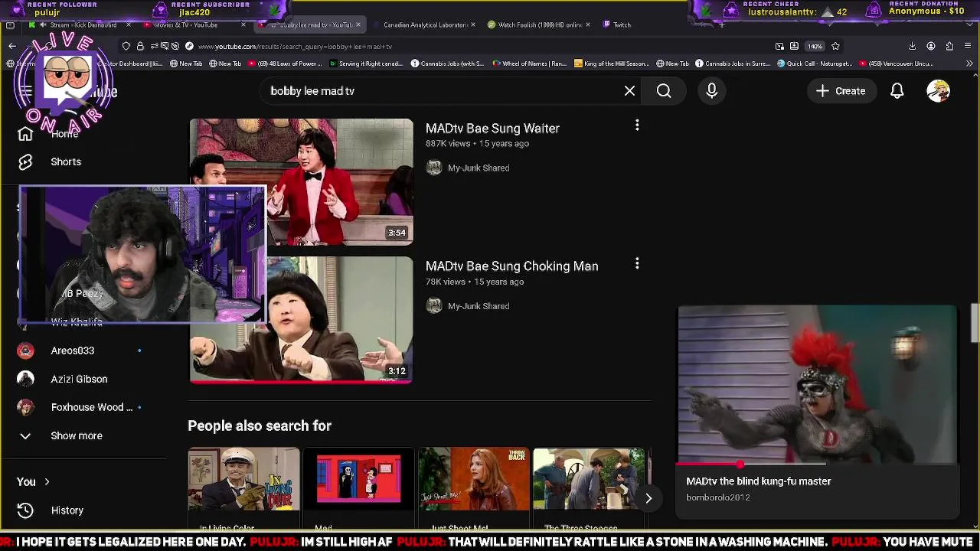Open the History icon in the sidebar
The image size is (980, 551).
(x=25, y=510)
